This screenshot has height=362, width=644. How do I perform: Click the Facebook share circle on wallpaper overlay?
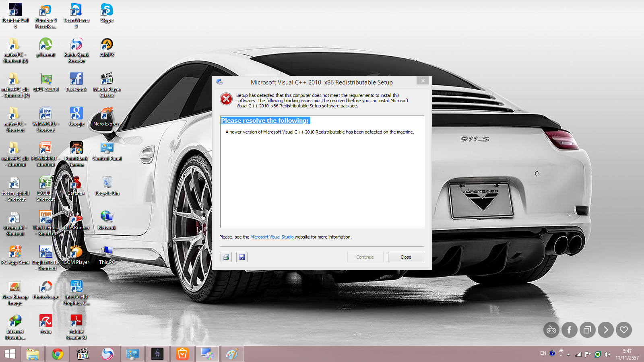569,330
